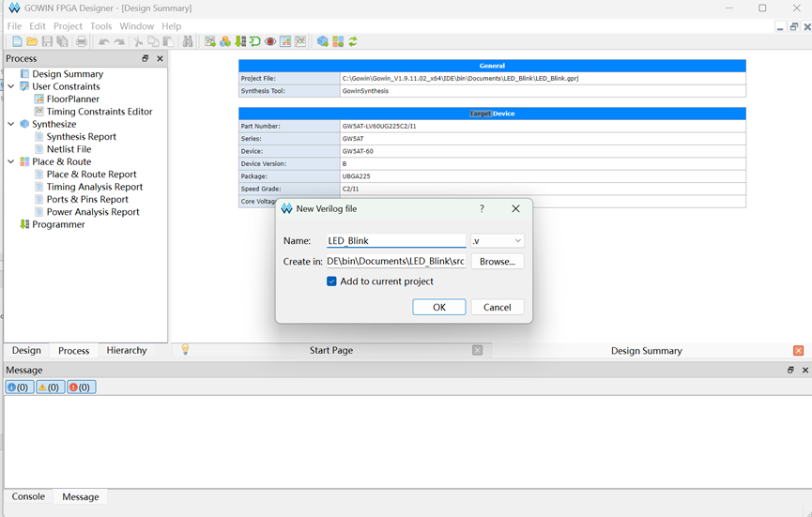Click the green Run All refresh icon
The height and width of the screenshot is (517, 812).
(353, 41)
